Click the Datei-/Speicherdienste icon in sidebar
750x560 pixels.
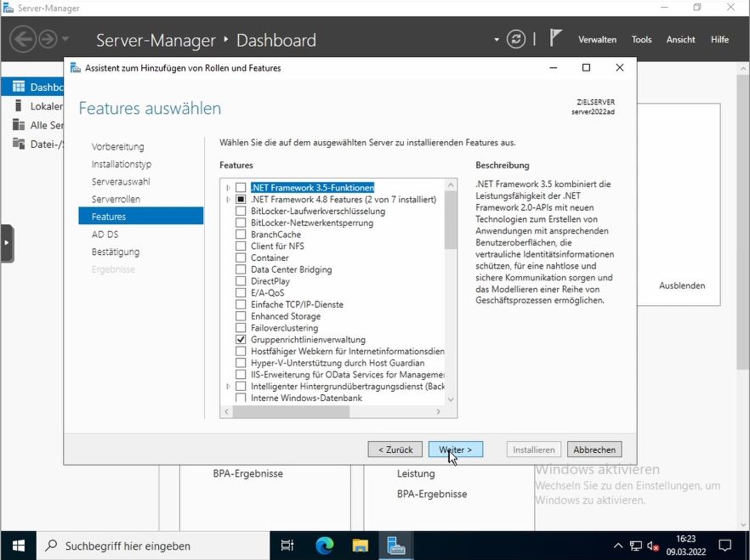19,144
